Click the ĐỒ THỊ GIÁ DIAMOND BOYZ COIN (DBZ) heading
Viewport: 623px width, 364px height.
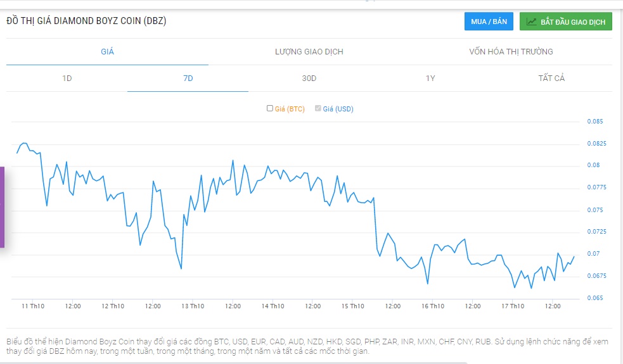click(x=86, y=21)
